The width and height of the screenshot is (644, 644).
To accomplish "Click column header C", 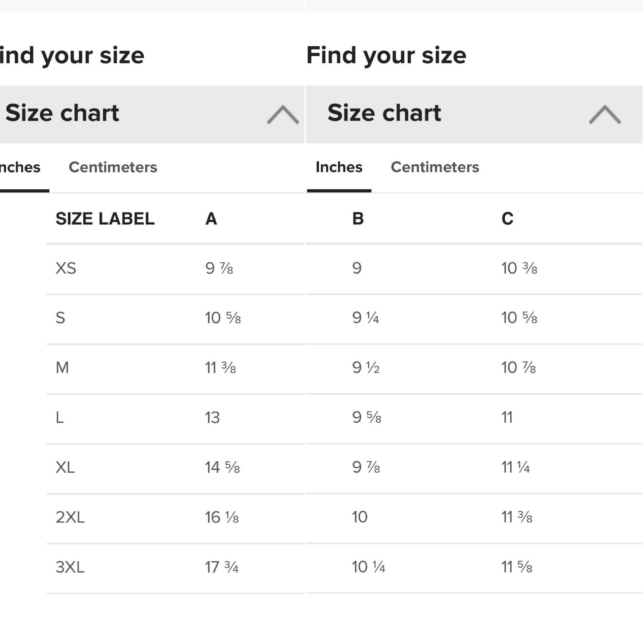I will click(507, 219).
